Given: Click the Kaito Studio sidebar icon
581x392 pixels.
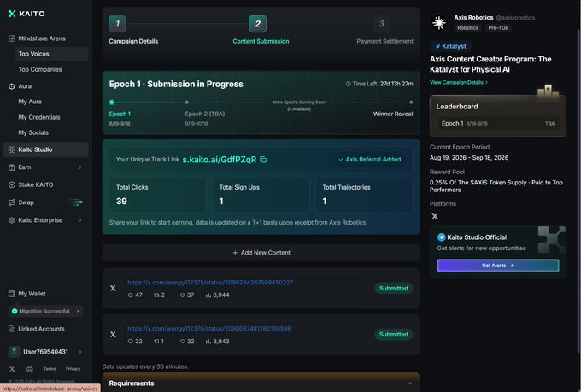Looking at the screenshot, I should pos(12,149).
